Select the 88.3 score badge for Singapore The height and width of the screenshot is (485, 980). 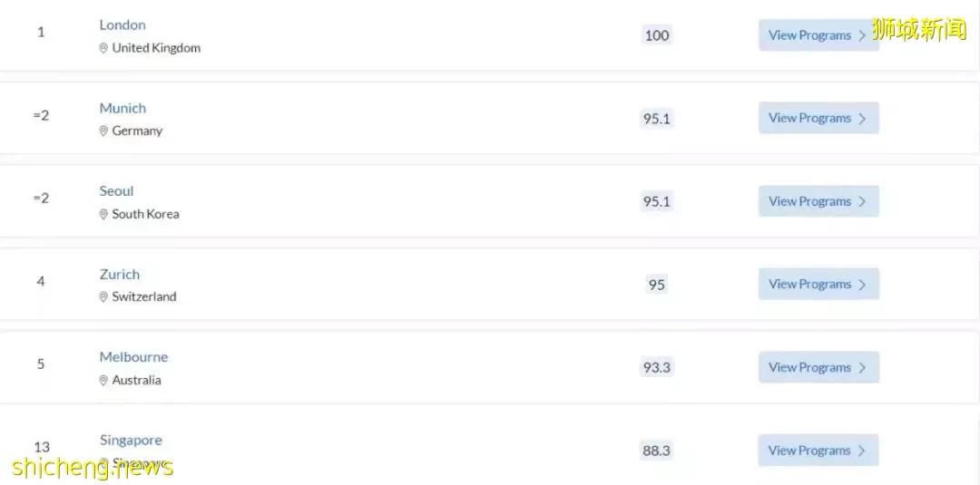[657, 451]
